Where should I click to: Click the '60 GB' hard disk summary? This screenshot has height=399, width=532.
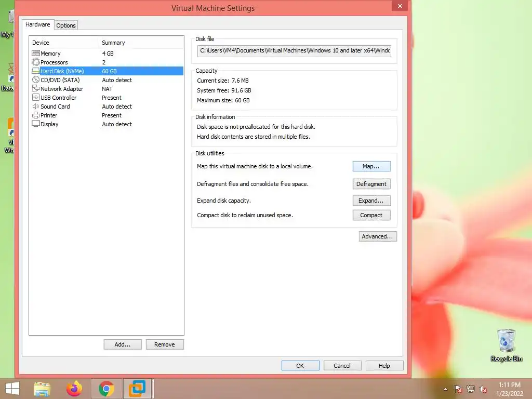[109, 71]
